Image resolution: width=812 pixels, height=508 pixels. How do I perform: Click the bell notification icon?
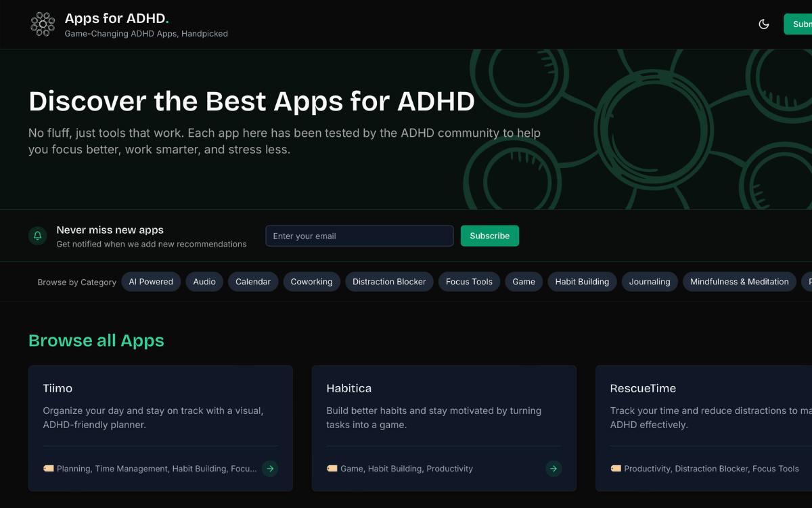pyautogui.click(x=38, y=236)
